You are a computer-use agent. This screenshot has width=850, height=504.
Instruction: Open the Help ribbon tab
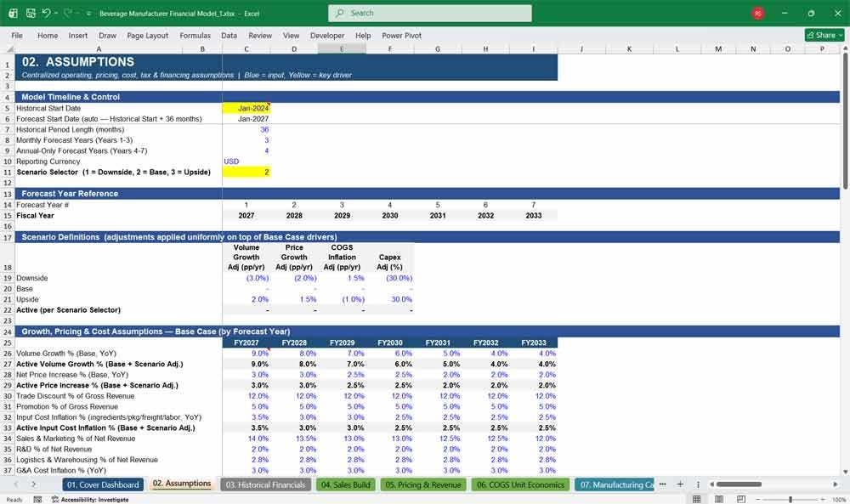363,35
